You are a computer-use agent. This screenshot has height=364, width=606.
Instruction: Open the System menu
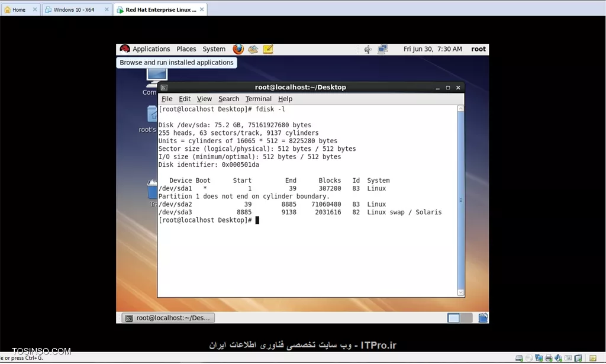(x=214, y=49)
